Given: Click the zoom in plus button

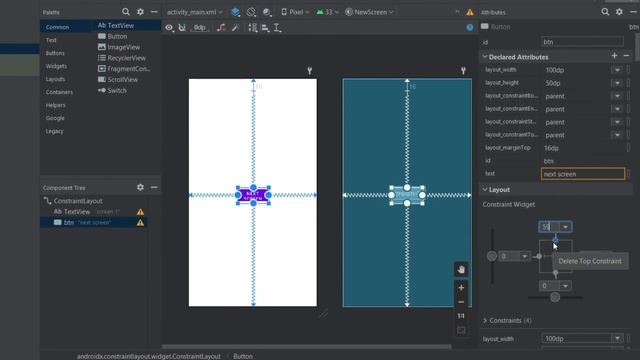Looking at the screenshot, I should pyautogui.click(x=461, y=288).
